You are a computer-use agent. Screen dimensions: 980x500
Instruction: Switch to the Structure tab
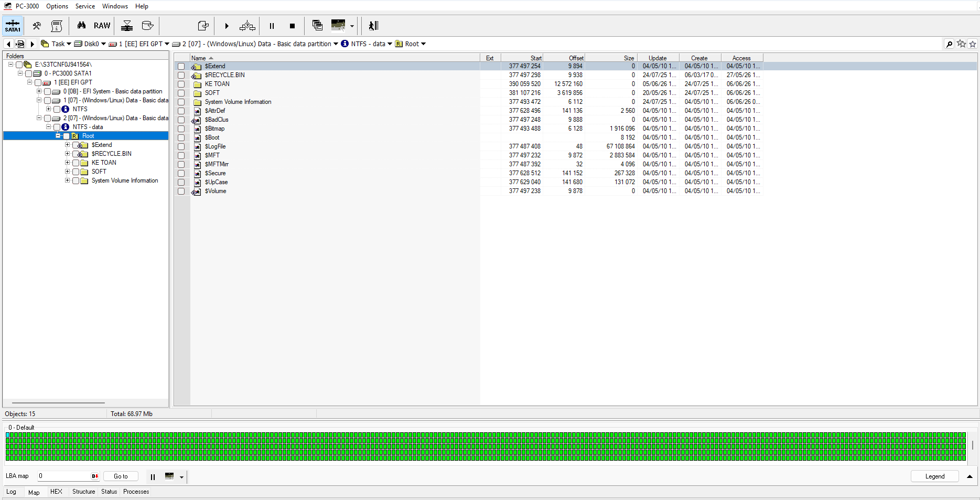pyautogui.click(x=84, y=492)
